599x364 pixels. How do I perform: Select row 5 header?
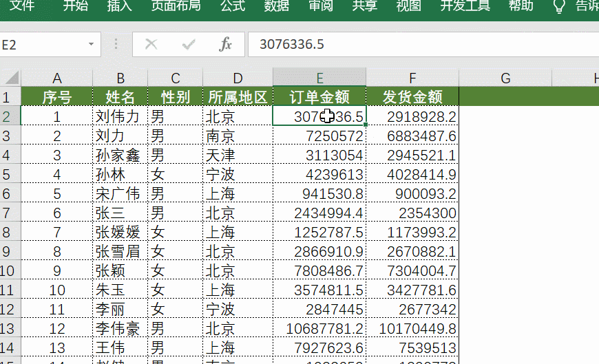pos(10,174)
